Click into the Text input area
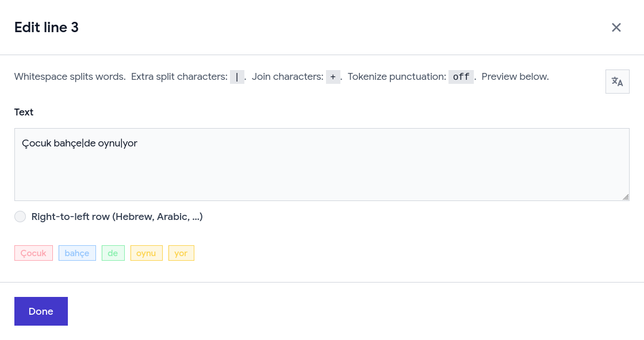 click(x=322, y=164)
